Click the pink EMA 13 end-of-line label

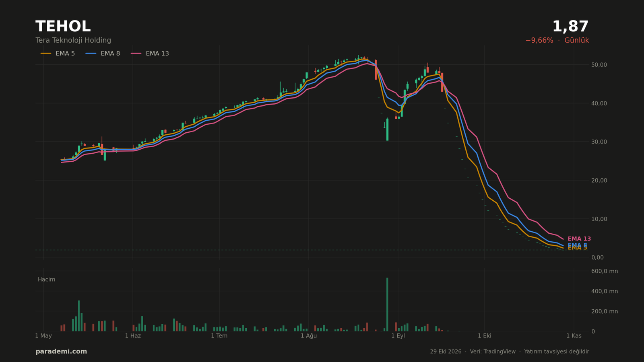[579, 239]
